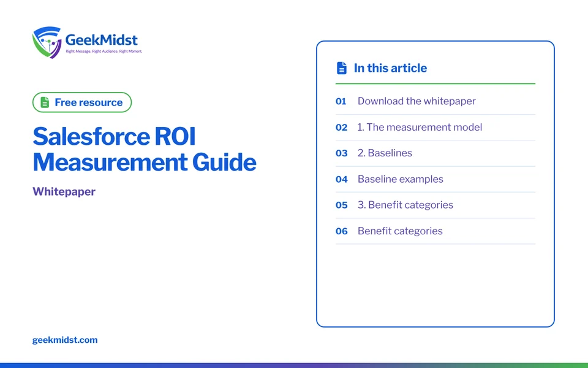Click the GeekMidst shield logo

point(47,42)
